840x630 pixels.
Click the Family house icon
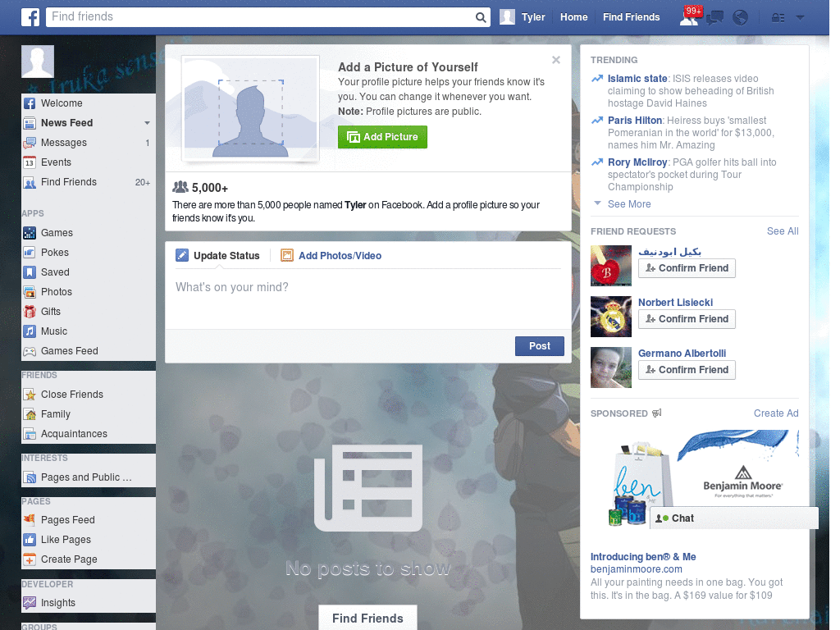pos(30,414)
